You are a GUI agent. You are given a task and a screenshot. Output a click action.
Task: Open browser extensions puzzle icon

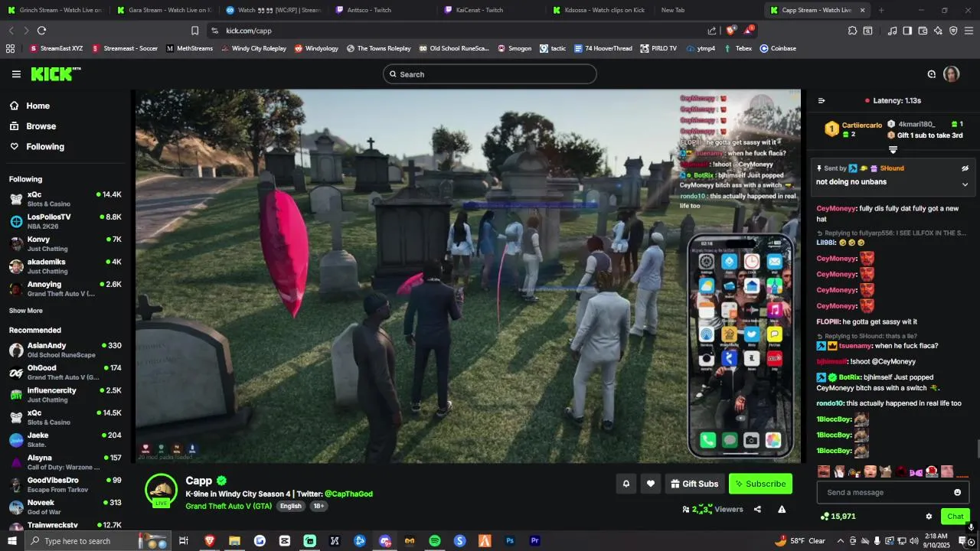tap(852, 31)
